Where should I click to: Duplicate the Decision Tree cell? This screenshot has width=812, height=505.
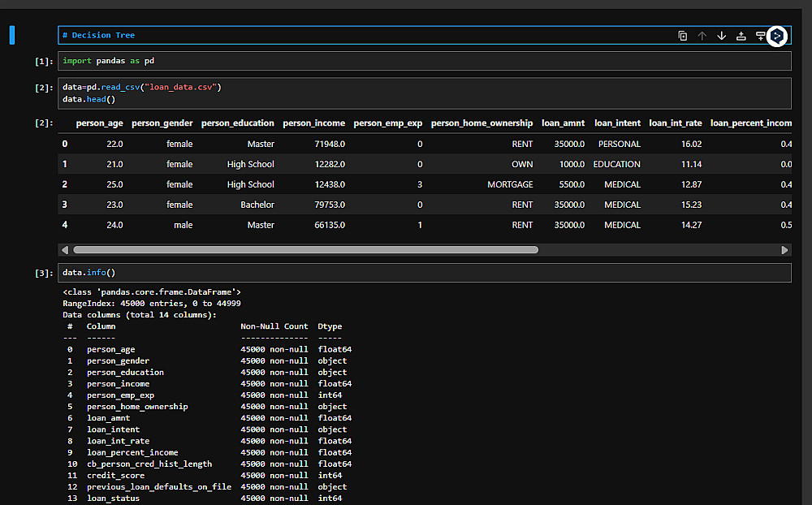pyautogui.click(x=683, y=36)
